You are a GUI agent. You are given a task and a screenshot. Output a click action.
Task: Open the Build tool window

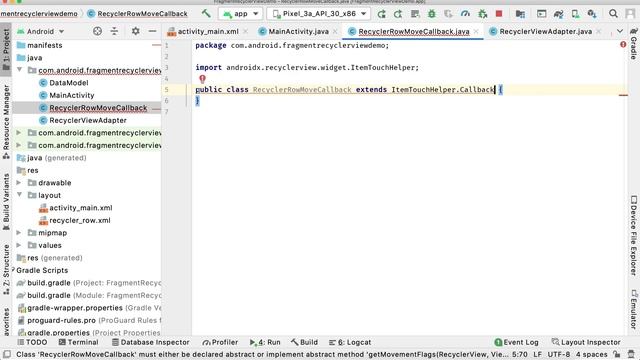click(304, 342)
